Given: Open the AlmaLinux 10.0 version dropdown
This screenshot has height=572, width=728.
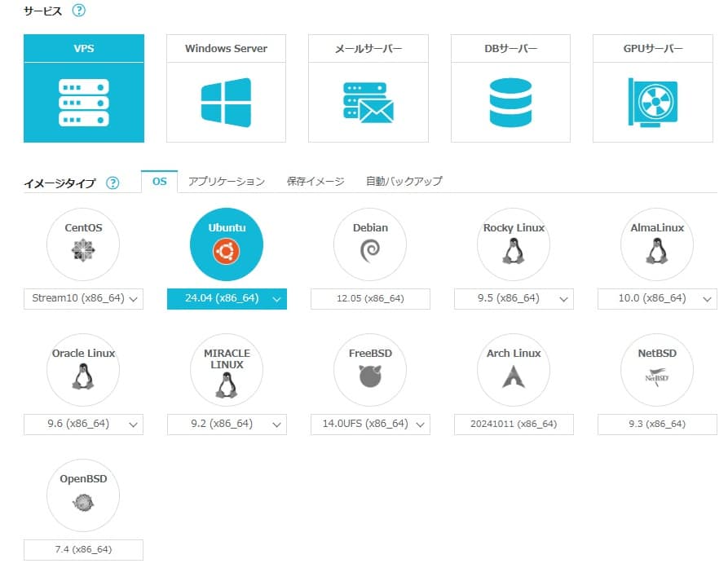Looking at the screenshot, I should coord(657,299).
